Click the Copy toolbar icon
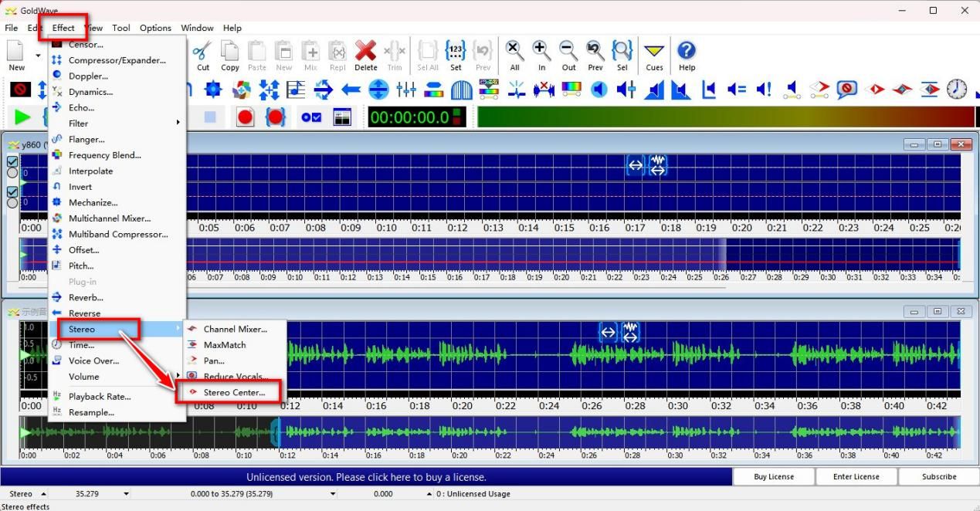The image size is (980, 511). (x=230, y=56)
